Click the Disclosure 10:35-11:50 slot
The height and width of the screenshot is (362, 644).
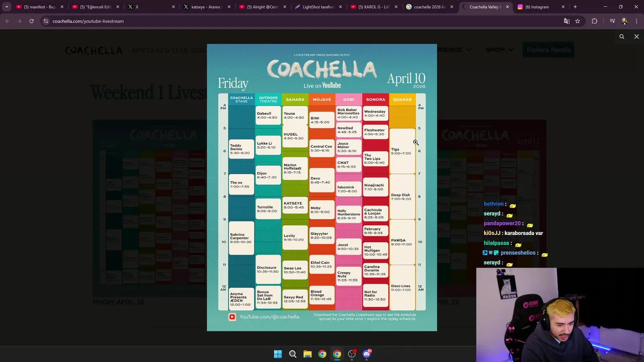268,270
